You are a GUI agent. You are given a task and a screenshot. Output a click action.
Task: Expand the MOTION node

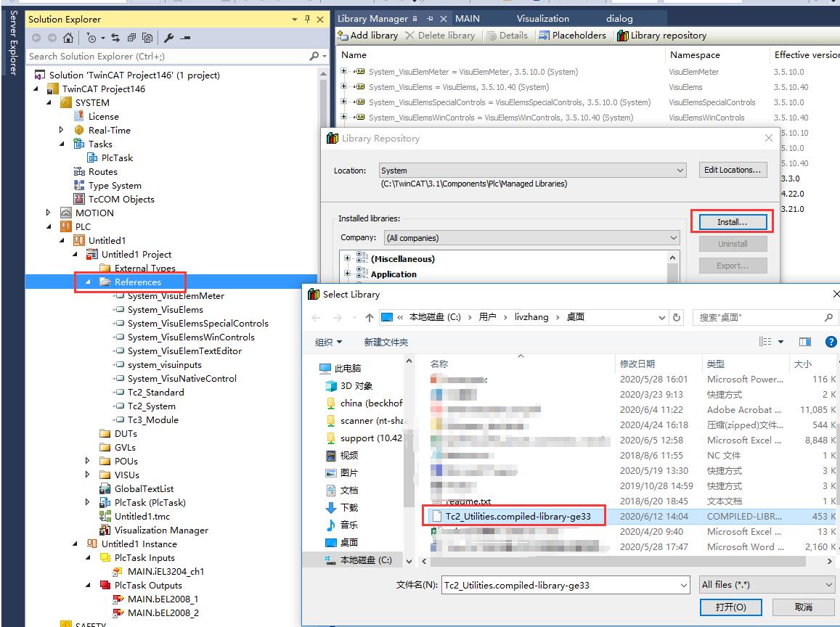point(49,213)
